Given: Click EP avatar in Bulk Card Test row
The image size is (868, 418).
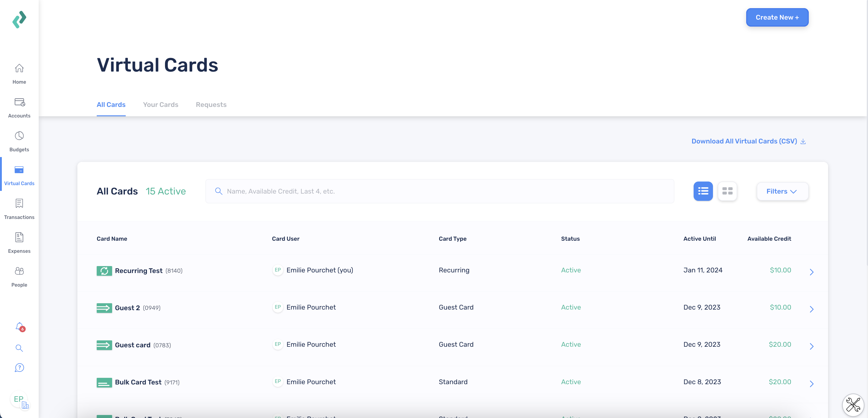Looking at the screenshot, I should coord(278,382).
